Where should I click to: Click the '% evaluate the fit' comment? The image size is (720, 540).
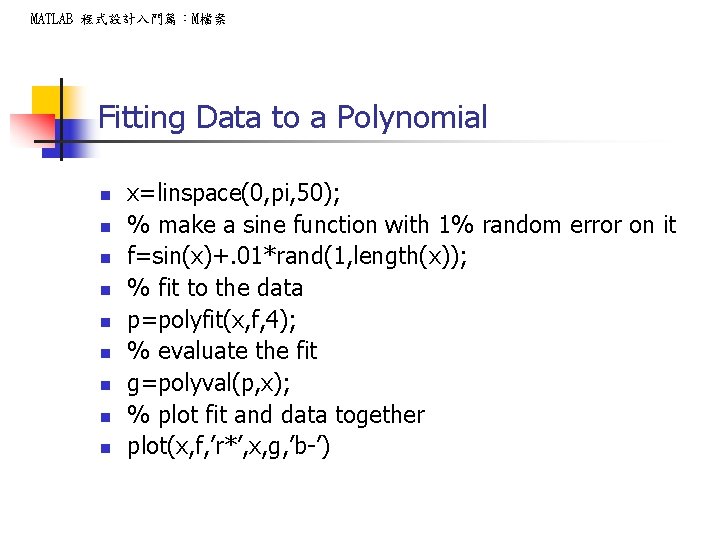pos(222,351)
